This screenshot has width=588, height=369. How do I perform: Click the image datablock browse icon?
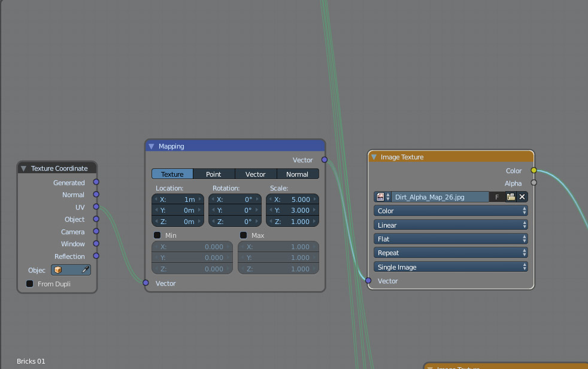tap(381, 196)
